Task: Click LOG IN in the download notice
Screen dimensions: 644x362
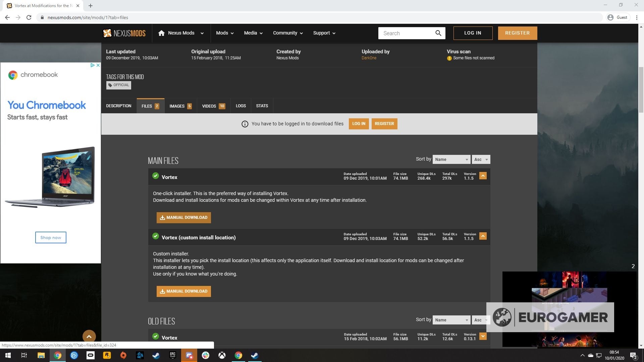Action: pos(359,124)
